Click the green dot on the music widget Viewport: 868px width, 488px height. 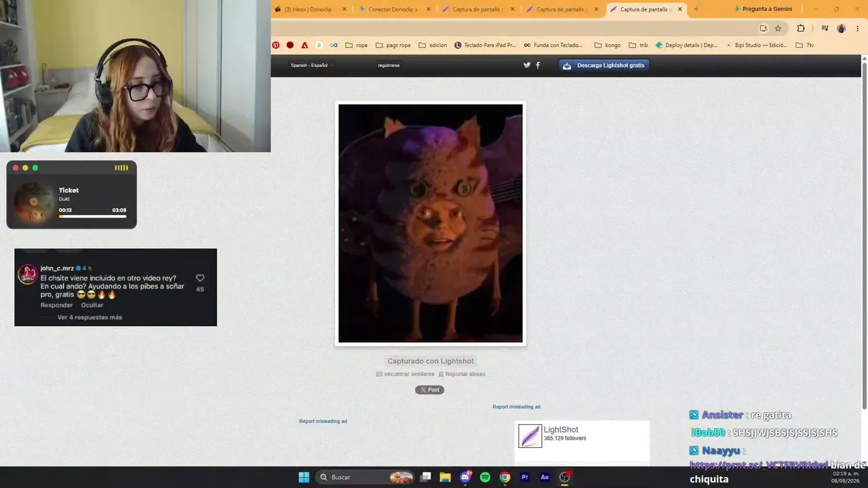coord(35,168)
